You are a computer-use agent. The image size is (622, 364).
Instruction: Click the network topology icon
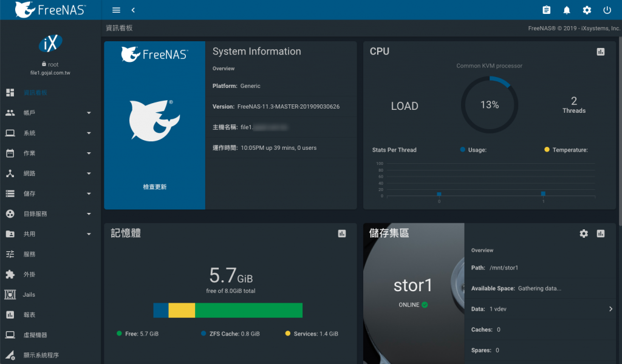10,174
